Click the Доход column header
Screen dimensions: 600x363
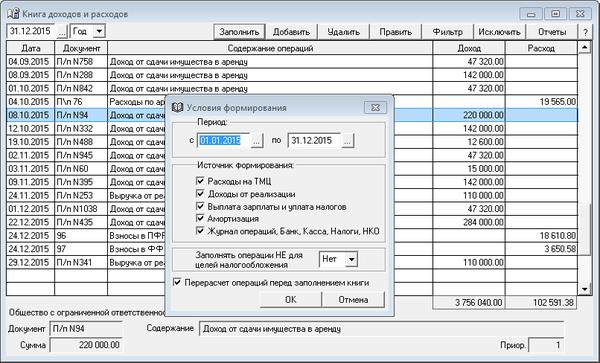(x=469, y=48)
